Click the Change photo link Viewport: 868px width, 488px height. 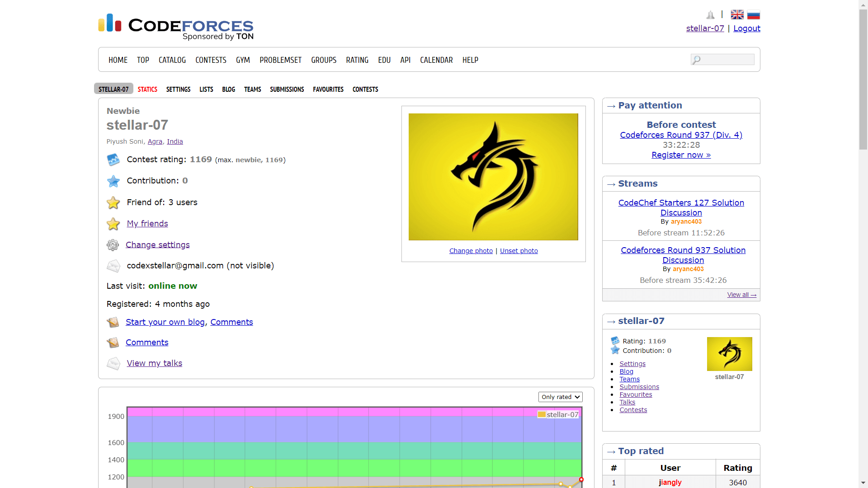[x=471, y=251]
